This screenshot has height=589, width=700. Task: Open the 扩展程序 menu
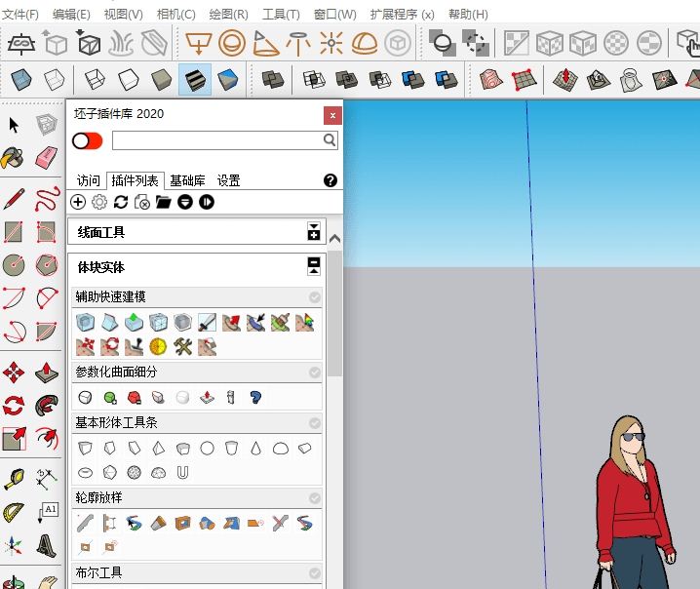(x=401, y=15)
